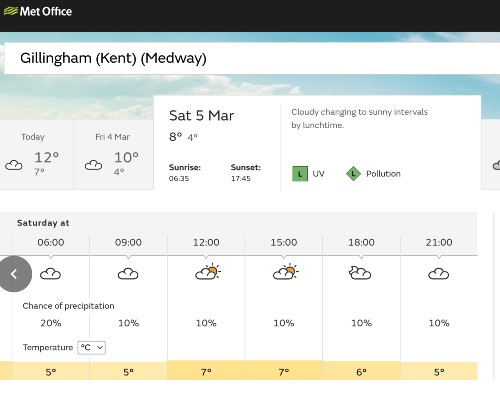Click the Met Office logo
Image resolution: width=500 pixels, height=396 pixels.
point(38,11)
